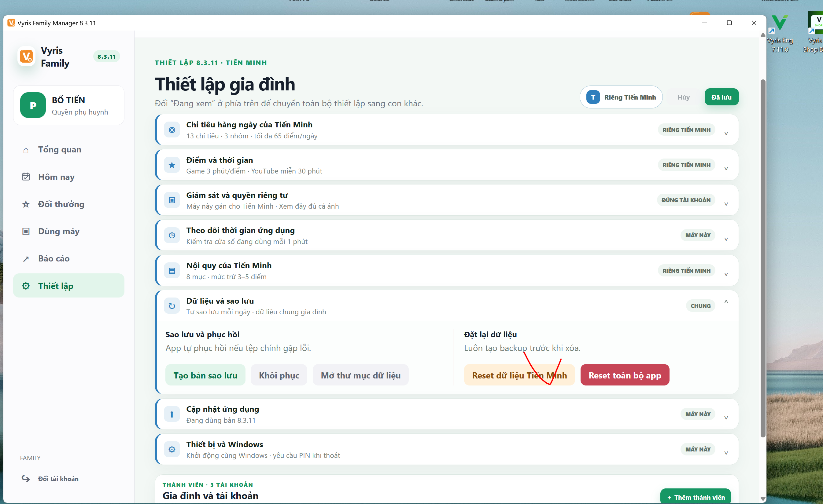This screenshot has width=823, height=504.
Task: Select the Thiết lập sidebar item
Action: (x=69, y=286)
